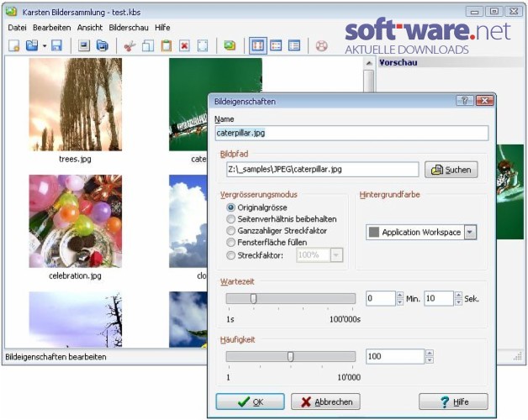The width and height of the screenshot is (528, 420).
Task: Open the Hintergrundfarbe Application Workspace dropdown
Action: coord(470,232)
